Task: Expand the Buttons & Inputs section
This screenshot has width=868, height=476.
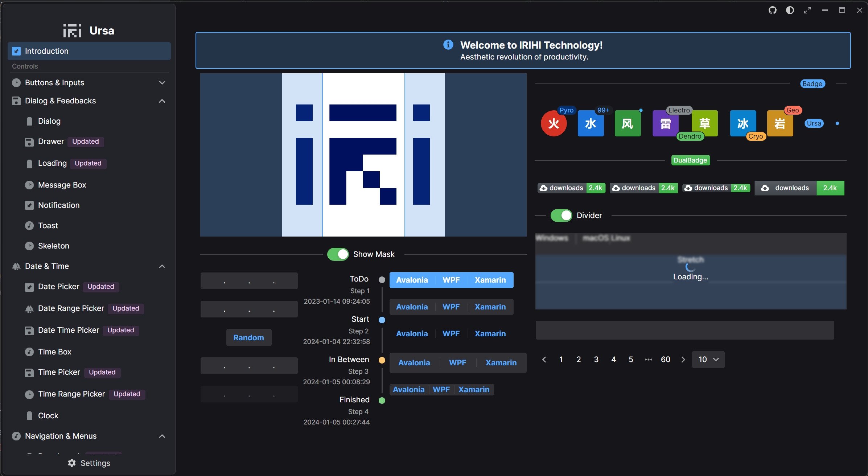Action: (x=162, y=83)
